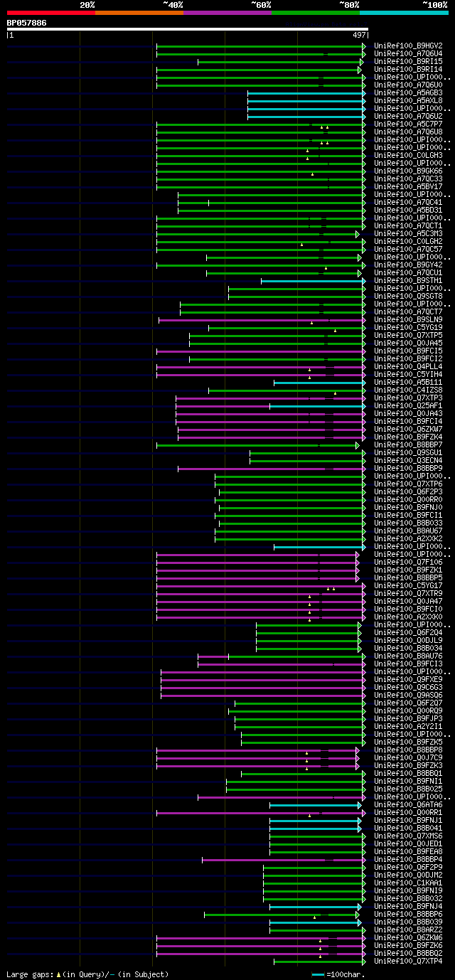
Task: Select the UniRef100_Q7XTP4 label
Action: pyautogui.click(x=408, y=961)
